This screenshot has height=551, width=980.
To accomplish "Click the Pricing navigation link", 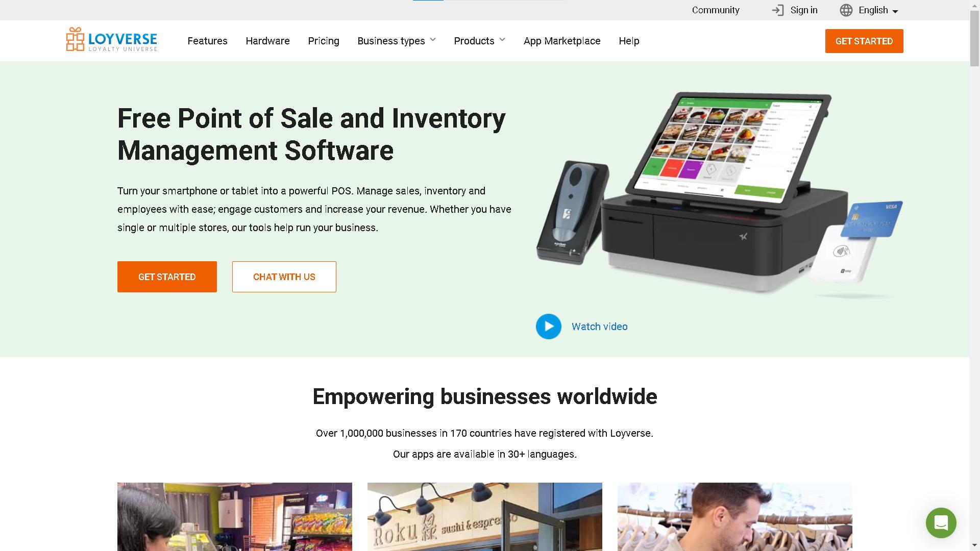I will pyautogui.click(x=323, y=40).
